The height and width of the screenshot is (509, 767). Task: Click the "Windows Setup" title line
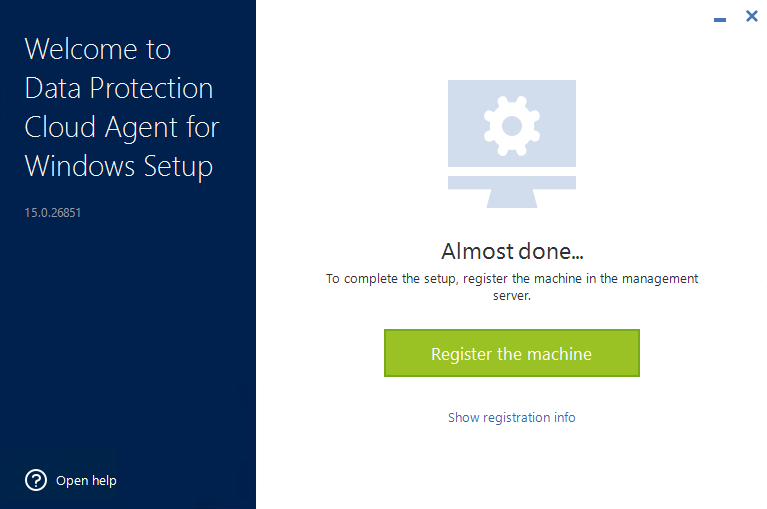pyautogui.click(x=119, y=167)
